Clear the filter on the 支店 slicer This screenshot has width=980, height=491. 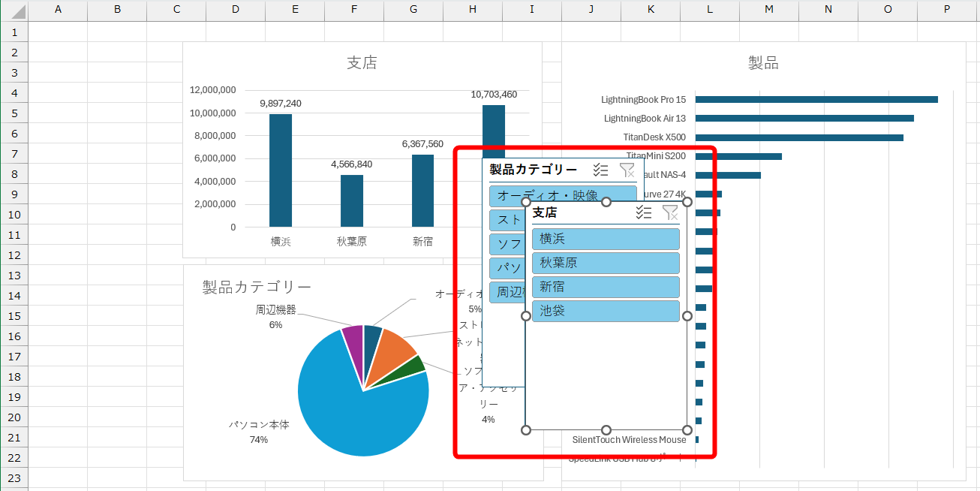pos(670,213)
